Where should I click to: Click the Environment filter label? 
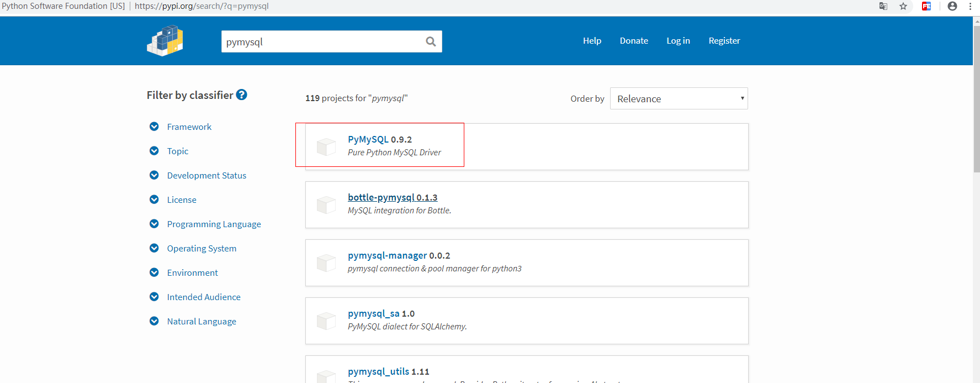193,272
